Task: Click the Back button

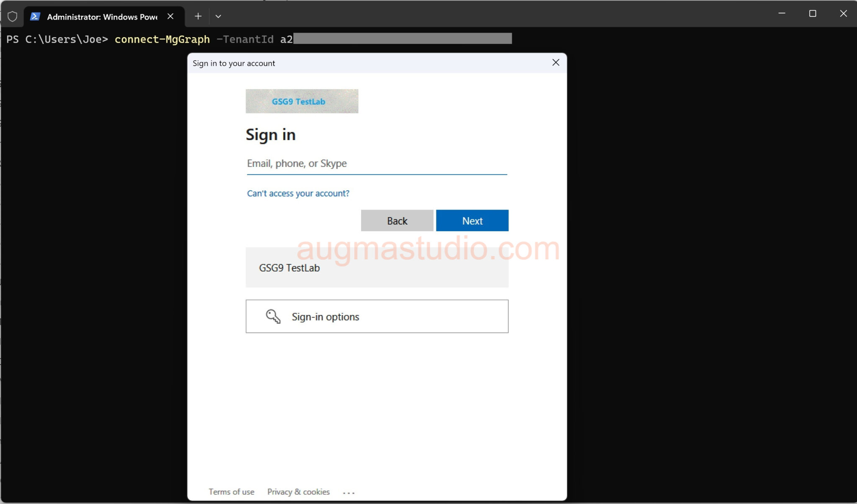Action: pyautogui.click(x=396, y=220)
